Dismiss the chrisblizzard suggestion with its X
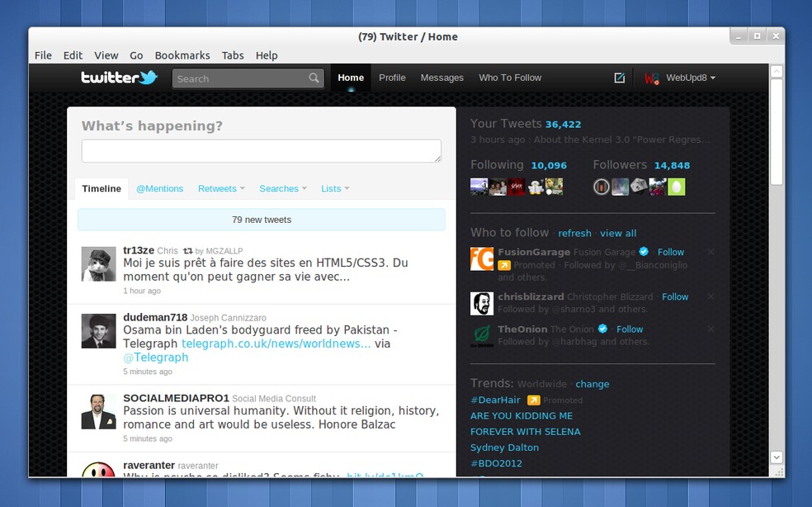The width and height of the screenshot is (812, 507). [711, 296]
